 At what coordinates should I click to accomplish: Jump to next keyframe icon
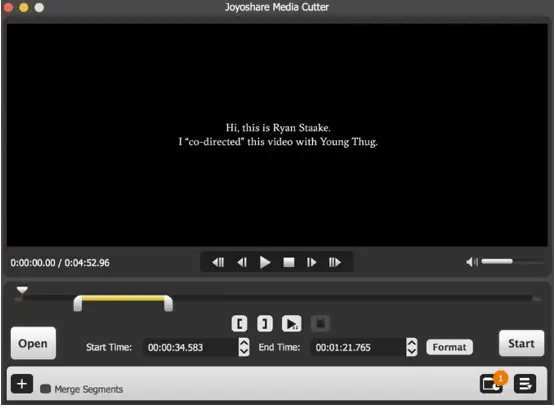pos(335,263)
